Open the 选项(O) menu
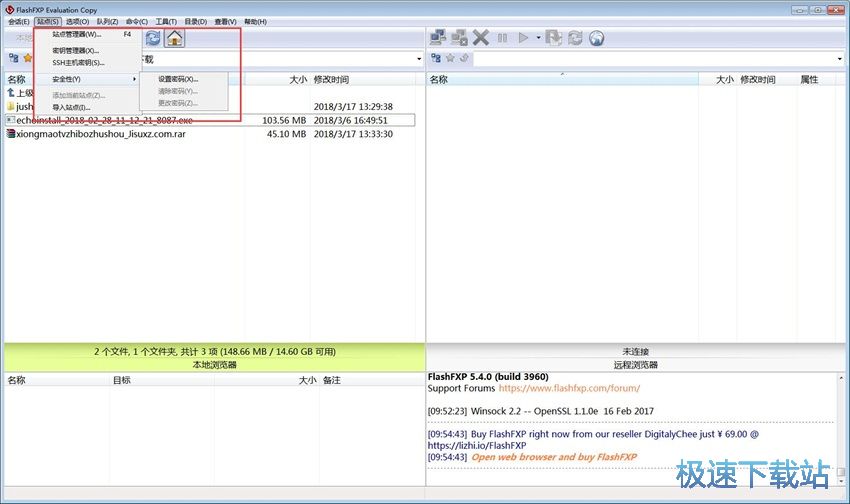The image size is (850, 504). point(78,22)
